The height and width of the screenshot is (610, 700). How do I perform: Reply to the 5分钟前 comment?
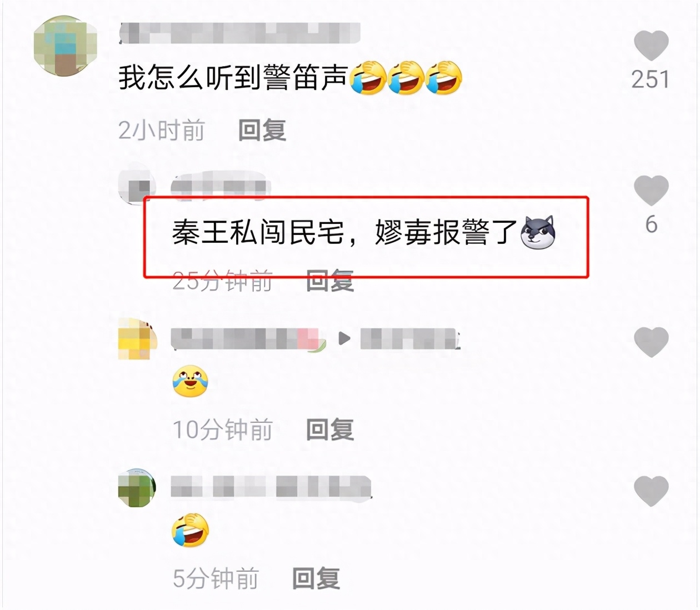[316, 578]
